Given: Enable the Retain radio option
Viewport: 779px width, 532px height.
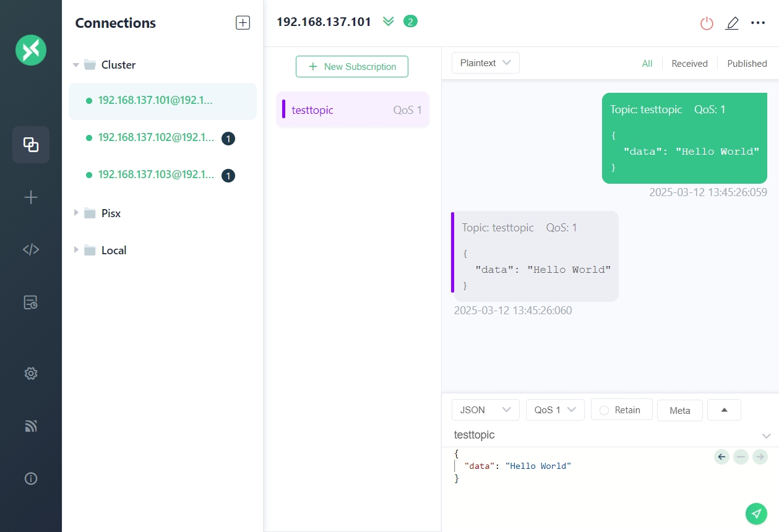Looking at the screenshot, I should click(x=605, y=410).
